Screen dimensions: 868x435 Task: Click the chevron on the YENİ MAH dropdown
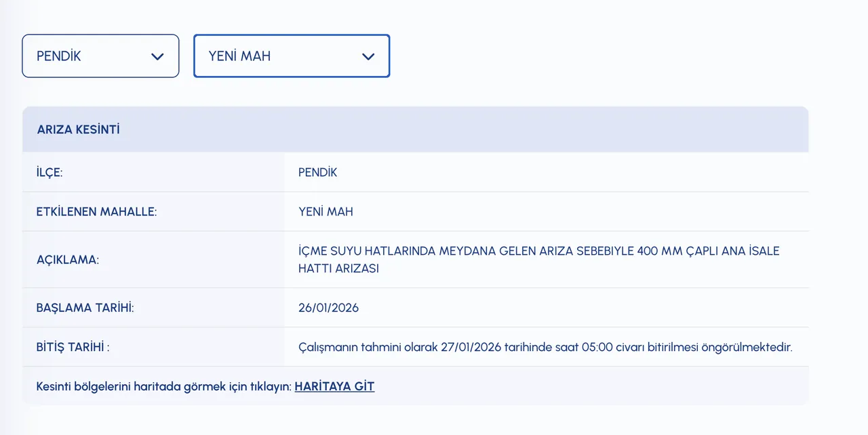[x=368, y=57]
